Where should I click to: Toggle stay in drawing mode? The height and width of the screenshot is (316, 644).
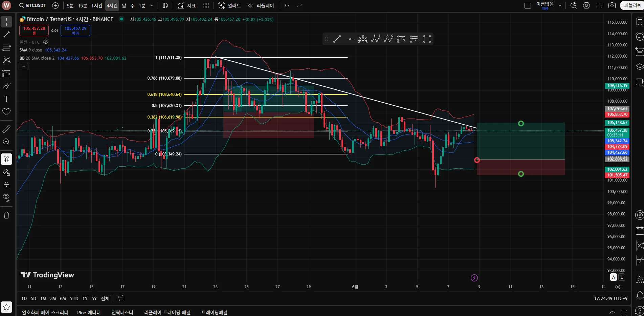coord(6,172)
